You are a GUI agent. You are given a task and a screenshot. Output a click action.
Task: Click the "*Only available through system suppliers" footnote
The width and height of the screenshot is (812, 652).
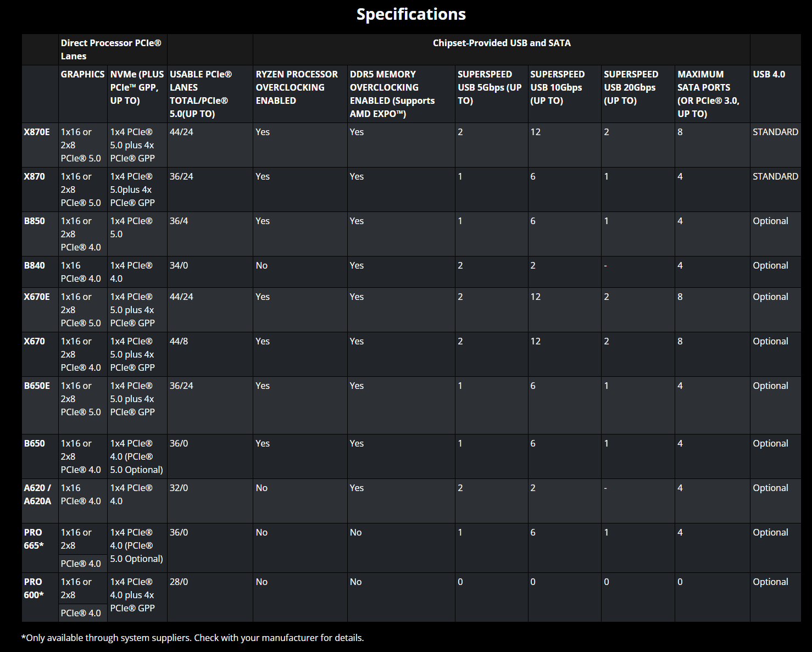point(193,638)
